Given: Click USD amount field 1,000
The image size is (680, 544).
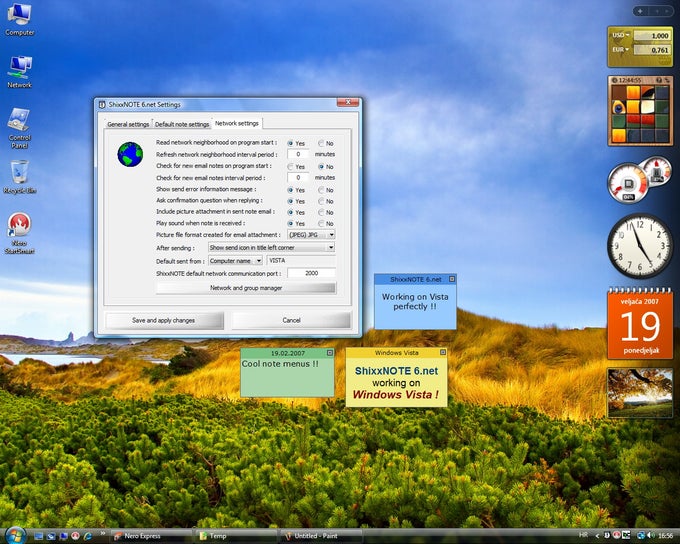Looking at the screenshot, I should click(x=652, y=36).
